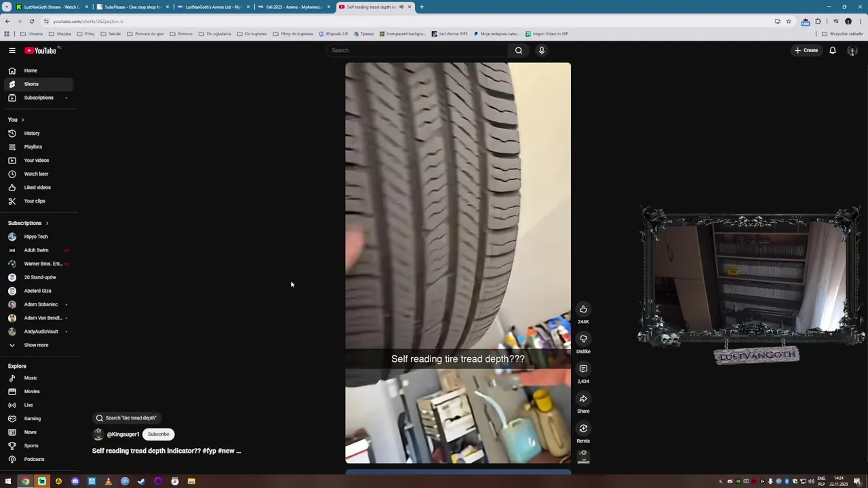Subscribe to @Kingauger1
This screenshot has height=488, width=868.
[158, 434]
